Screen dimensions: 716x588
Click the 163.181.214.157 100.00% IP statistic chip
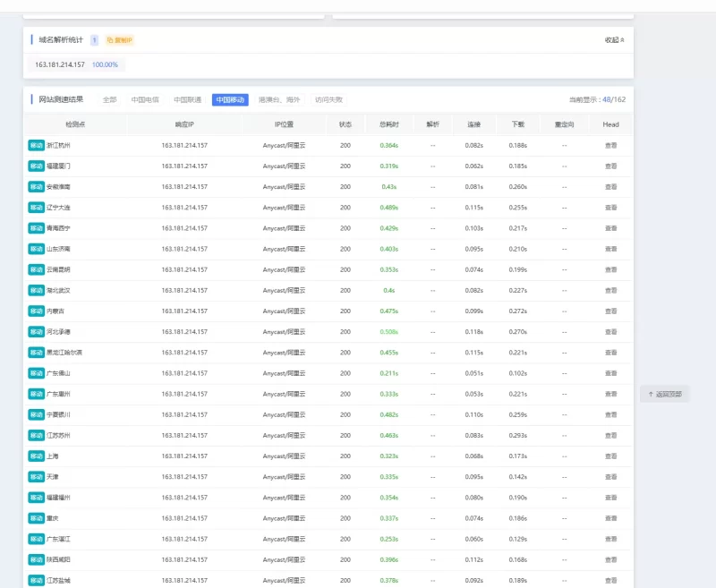coord(76,64)
